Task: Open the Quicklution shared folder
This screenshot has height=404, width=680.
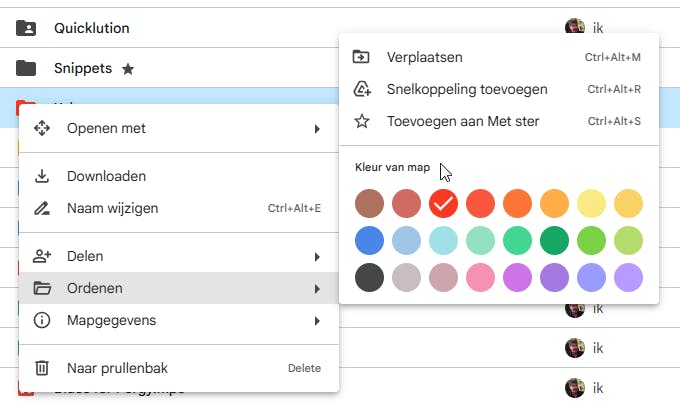Action: pyautogui.click(x=91, y=28)
